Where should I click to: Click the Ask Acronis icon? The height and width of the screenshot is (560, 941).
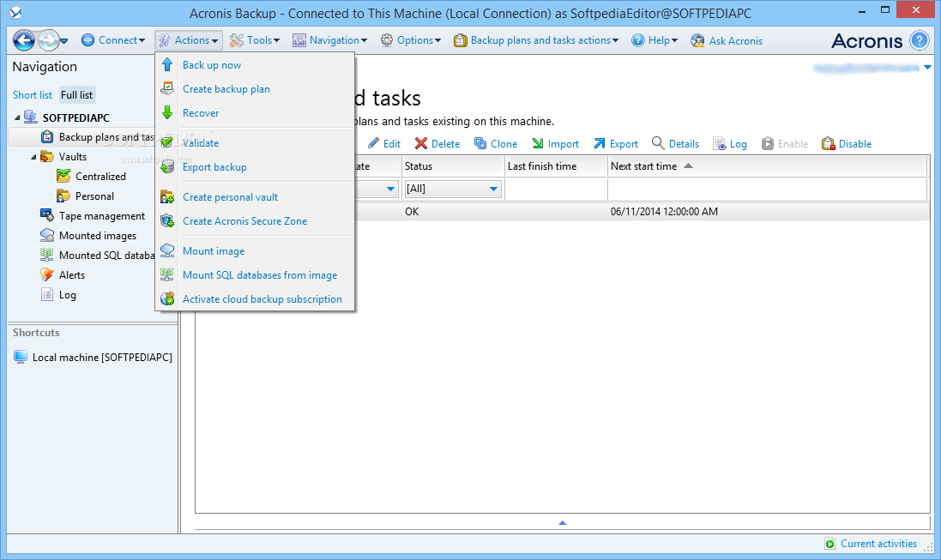[x=697, y=40]
